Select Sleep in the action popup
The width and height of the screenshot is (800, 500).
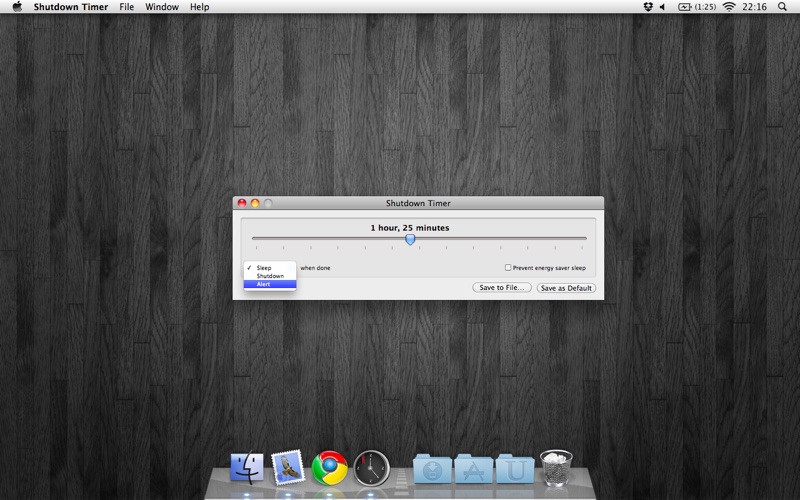tap(270, 267)
